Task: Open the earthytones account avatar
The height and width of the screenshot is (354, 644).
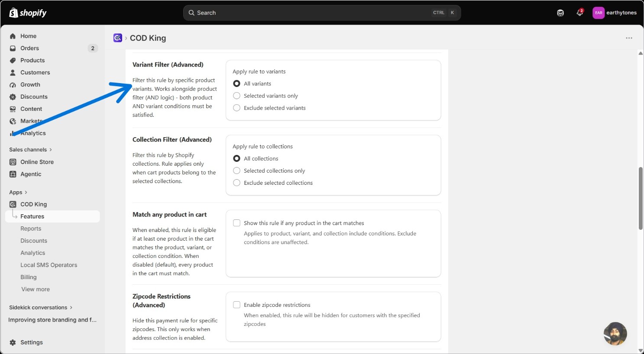Action: [599, 13]
